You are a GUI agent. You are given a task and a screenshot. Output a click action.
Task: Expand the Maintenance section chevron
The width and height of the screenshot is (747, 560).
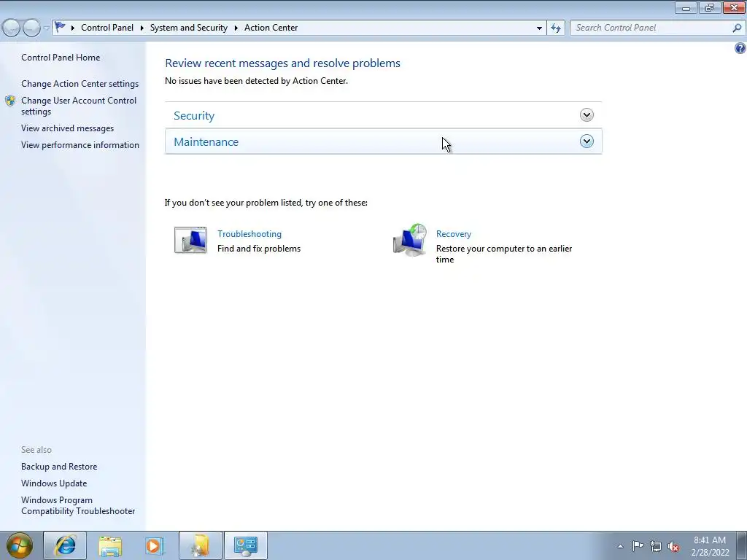click(x=587, y=141)
